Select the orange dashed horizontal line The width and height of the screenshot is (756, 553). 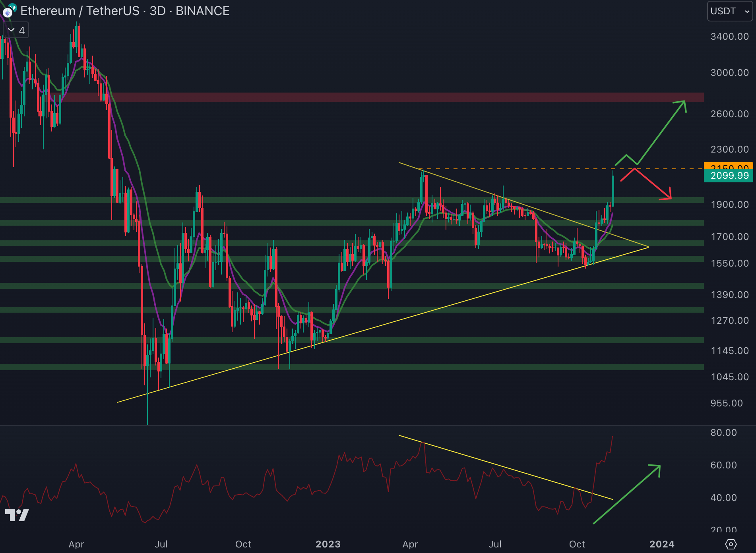coord(517,169)
